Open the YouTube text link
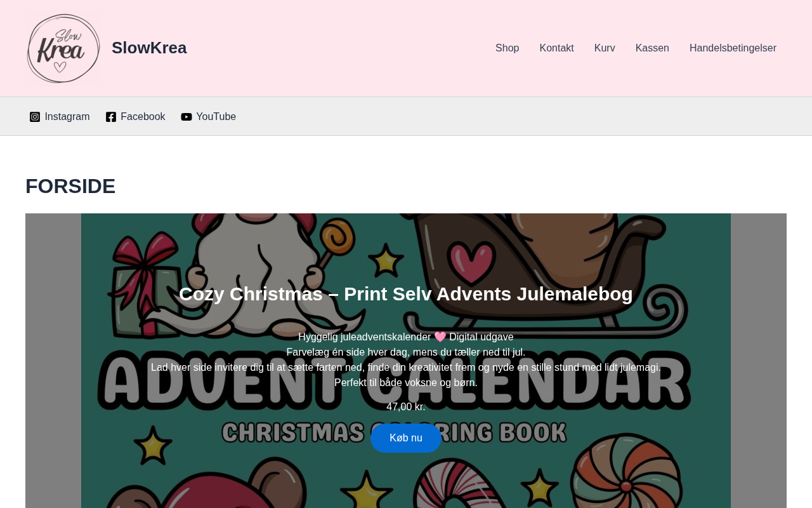812x508 pixels. click(216, 117)
